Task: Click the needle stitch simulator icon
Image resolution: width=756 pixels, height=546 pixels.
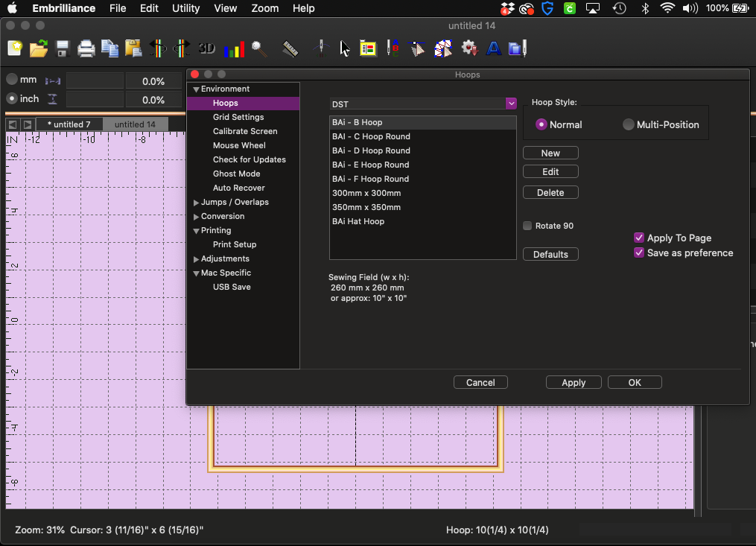Action: coord(321,48)
